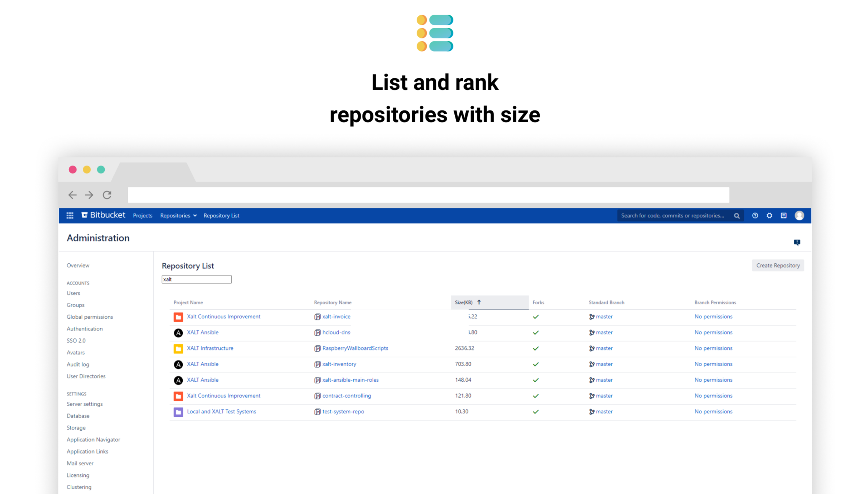Open Repository List in top navigation

(x=221, y=216)
